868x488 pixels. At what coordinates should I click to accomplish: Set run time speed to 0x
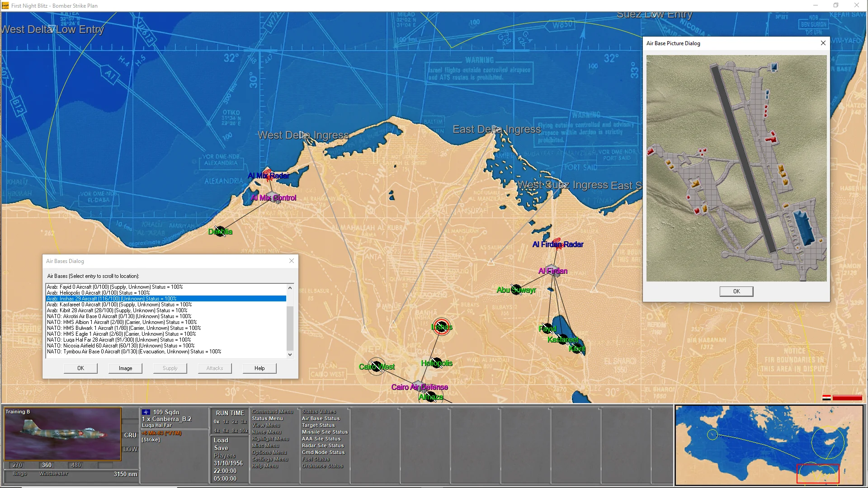(x=217, y=422)
